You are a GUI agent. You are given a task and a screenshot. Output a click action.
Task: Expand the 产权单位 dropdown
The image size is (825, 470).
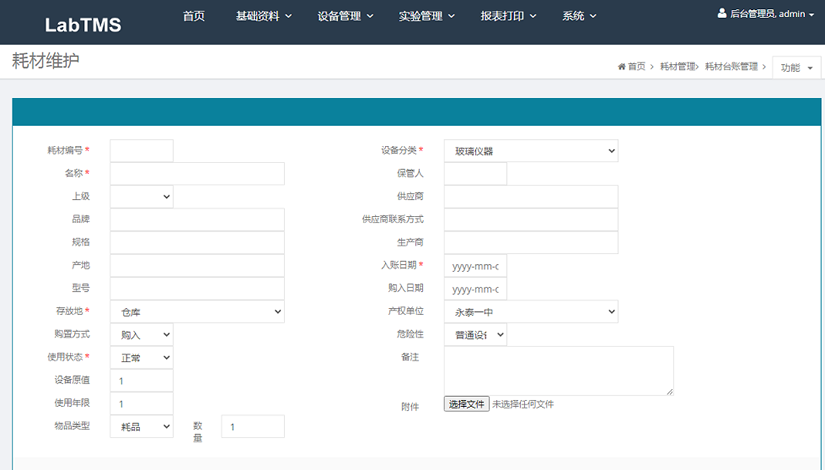[x=530, y=312]
